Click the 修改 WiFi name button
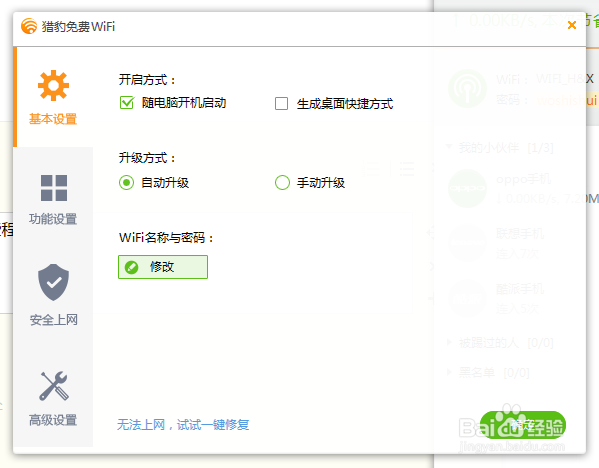The width and height of the screenshot is (599, 468). click(x=163, y=267)
